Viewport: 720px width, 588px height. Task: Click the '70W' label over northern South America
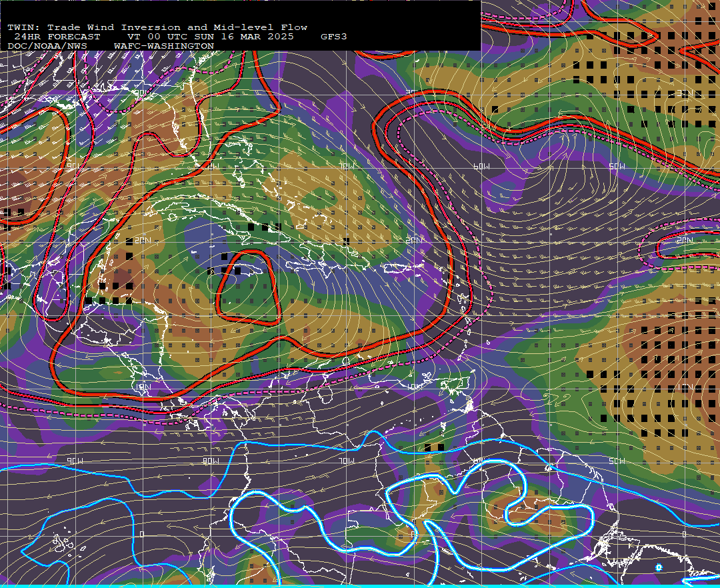click(x=347, y=461)
